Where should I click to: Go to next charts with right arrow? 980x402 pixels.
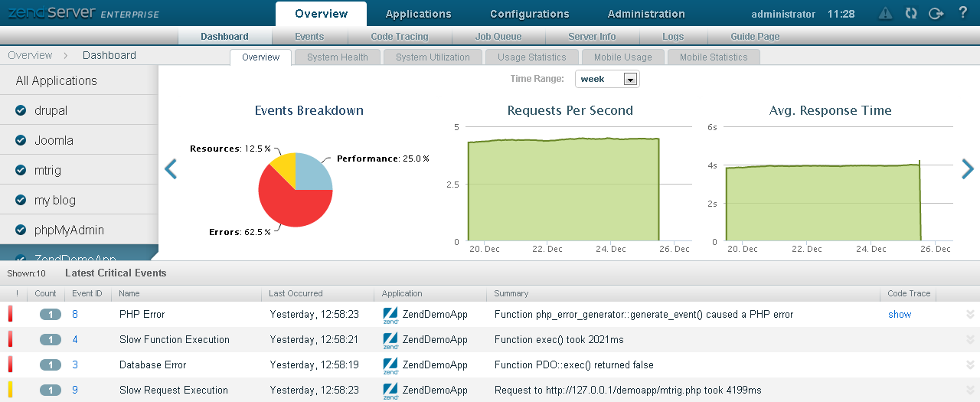(968, 169)
